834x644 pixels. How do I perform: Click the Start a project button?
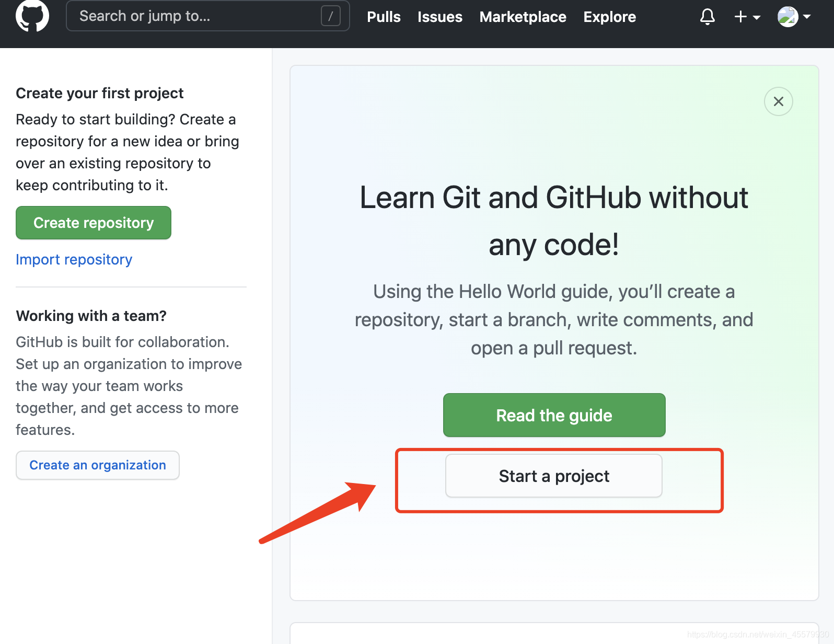(x=553, y=476)
